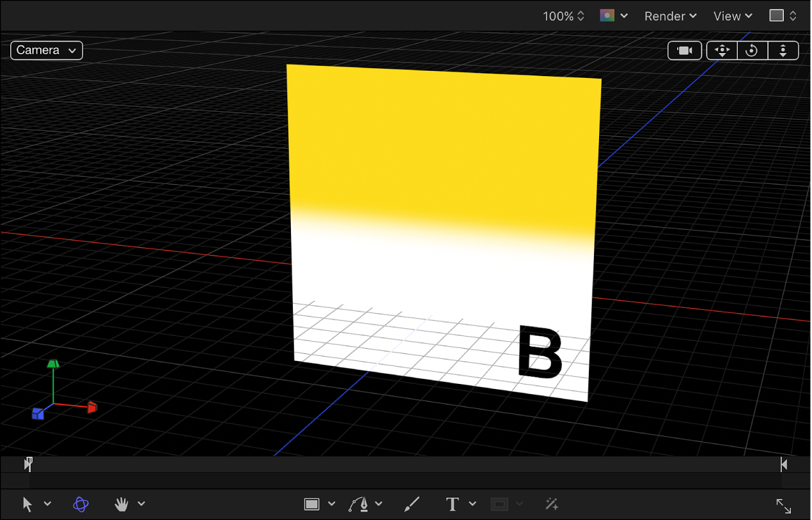This screenshot has height=520, width=812.
Task: Activate the dolly view control
Action: [x=783, y=50]
